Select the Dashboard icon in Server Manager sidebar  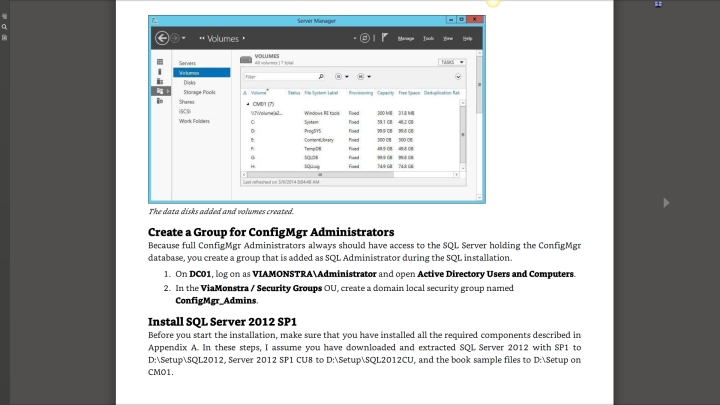[x=159, y=62]
